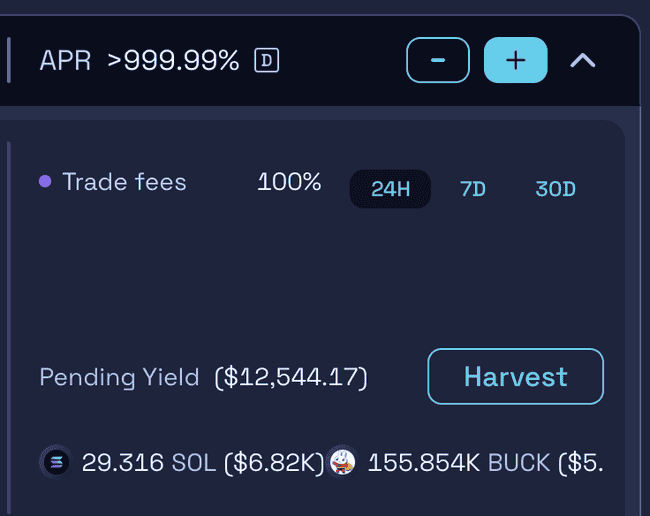Click the Harvest button
The width and height of the screenshot is (650, 516).
(x=515, y=376)
